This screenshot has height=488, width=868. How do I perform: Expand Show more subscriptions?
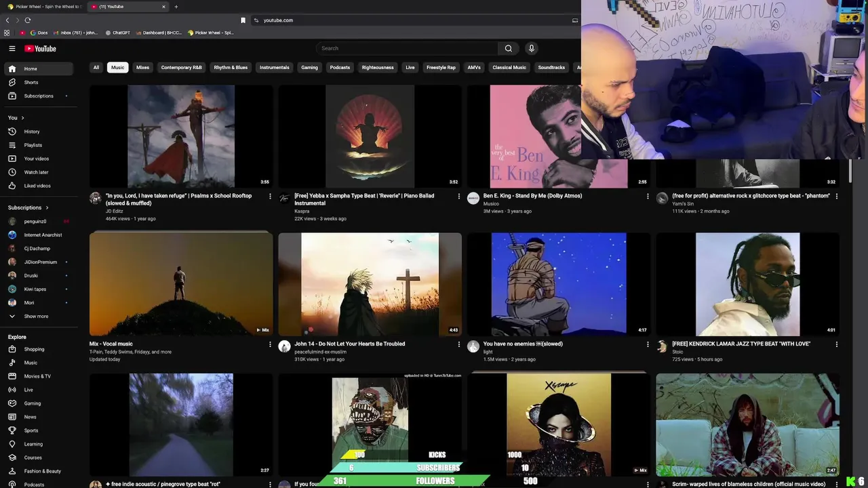point(39,317)
